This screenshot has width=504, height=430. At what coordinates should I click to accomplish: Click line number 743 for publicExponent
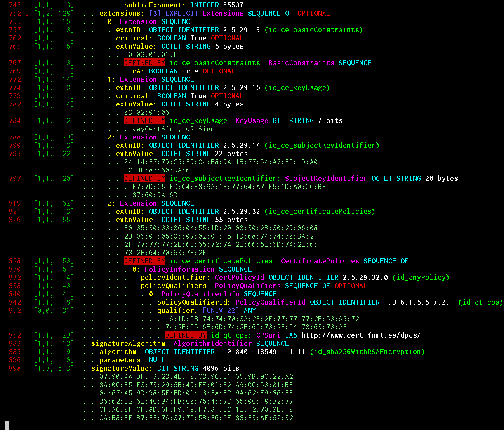(14, 5)
